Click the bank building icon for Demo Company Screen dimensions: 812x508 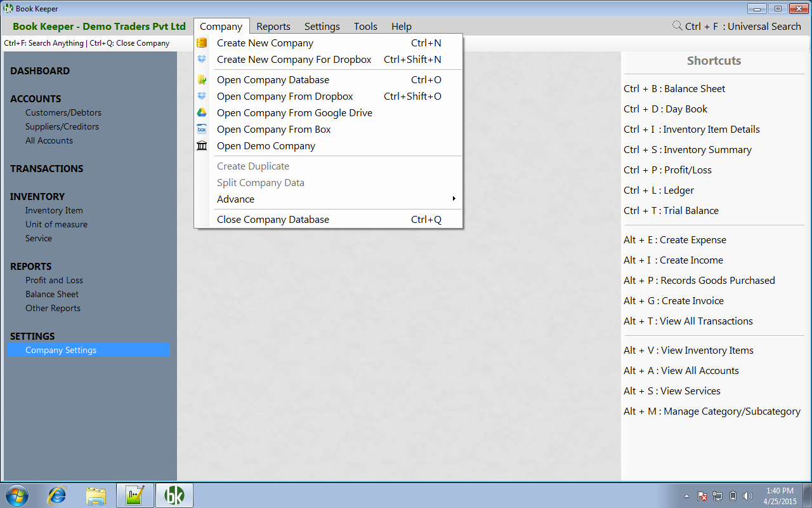(x=202, y=146)
